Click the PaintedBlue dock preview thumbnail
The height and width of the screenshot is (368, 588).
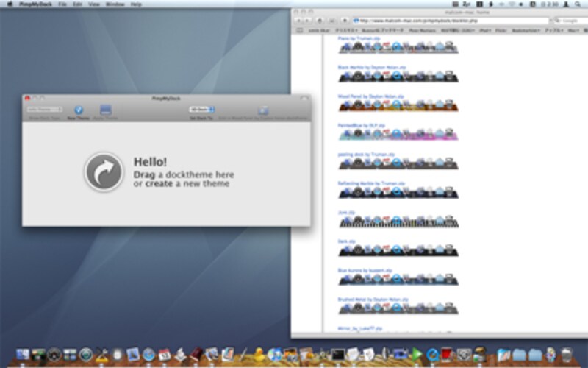point(398,135)
